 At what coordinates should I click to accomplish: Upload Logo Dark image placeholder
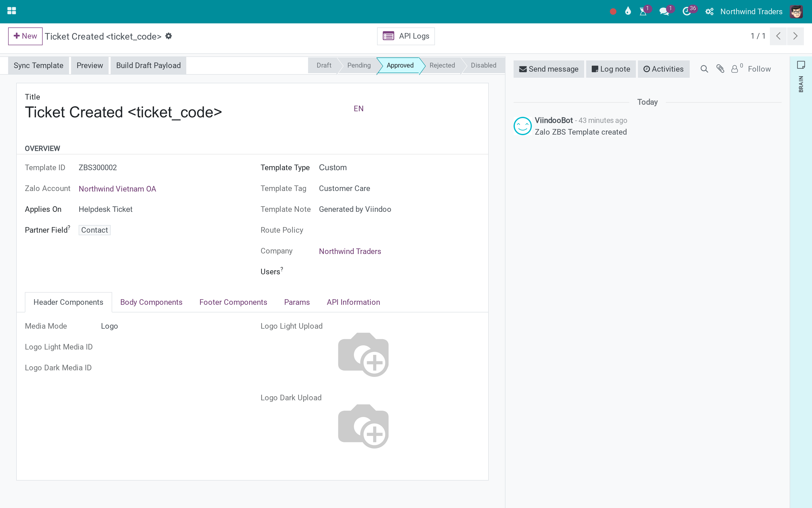click(x=363, y=426)
